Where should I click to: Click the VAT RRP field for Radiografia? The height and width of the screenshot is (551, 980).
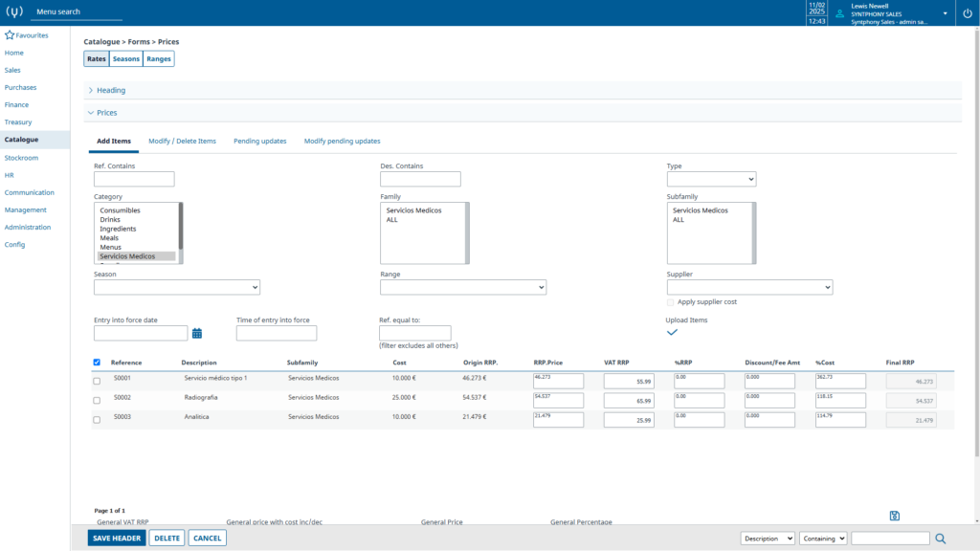(x=629, y=401)
